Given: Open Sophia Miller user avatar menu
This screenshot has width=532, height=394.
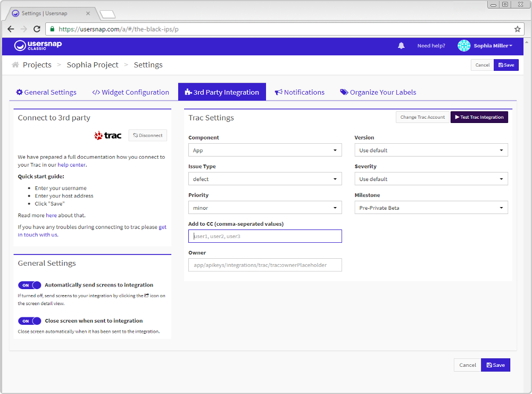Looking at the screenshot, I should pos(464,46).
